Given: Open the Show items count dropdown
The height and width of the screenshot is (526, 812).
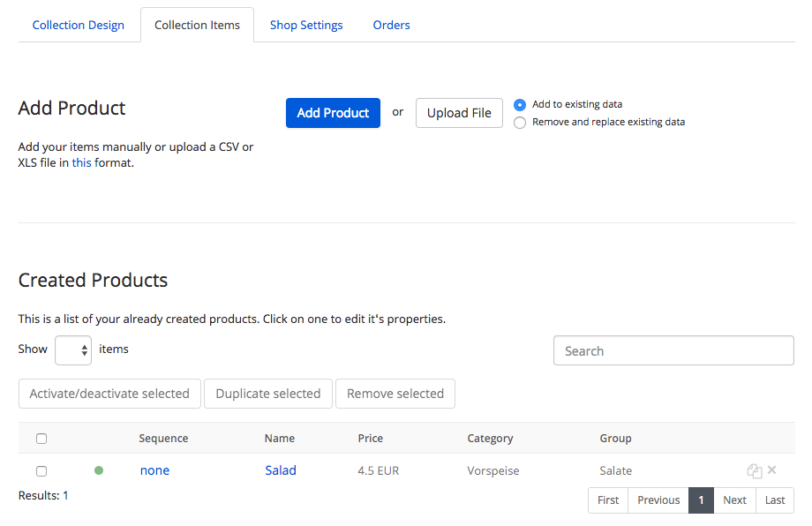Looking at the screenshot, I should 73,350.
